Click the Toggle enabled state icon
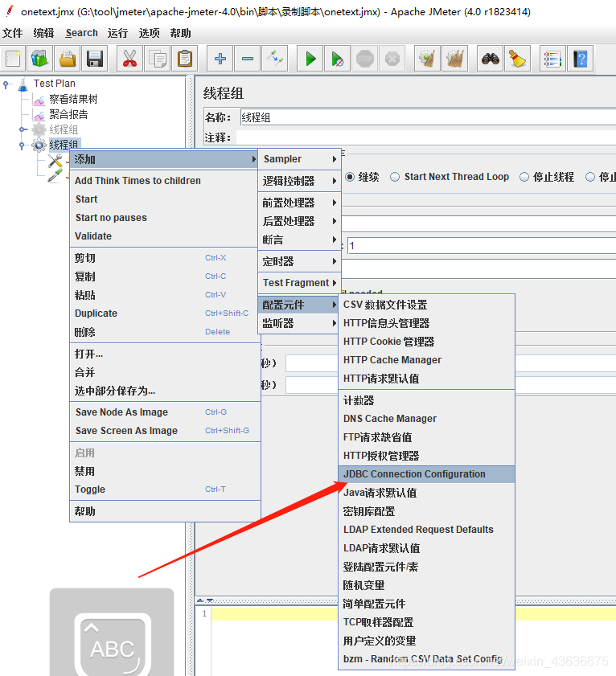The width and height of the screenshot is (616, 676). pos(275,58)
